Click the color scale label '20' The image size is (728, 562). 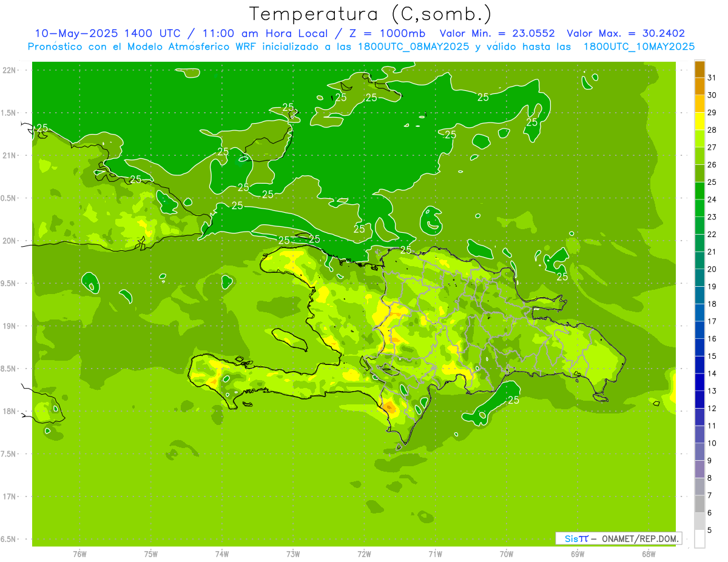(712, 269)
